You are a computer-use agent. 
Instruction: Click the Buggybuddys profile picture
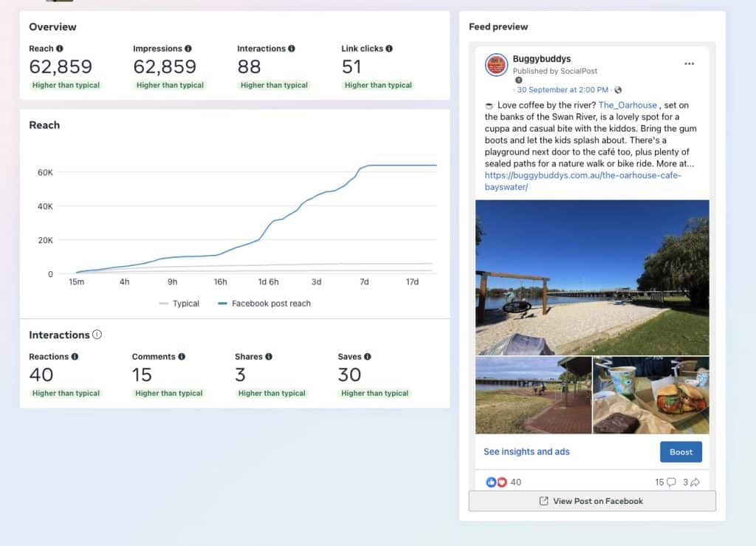tap(496, 65)
